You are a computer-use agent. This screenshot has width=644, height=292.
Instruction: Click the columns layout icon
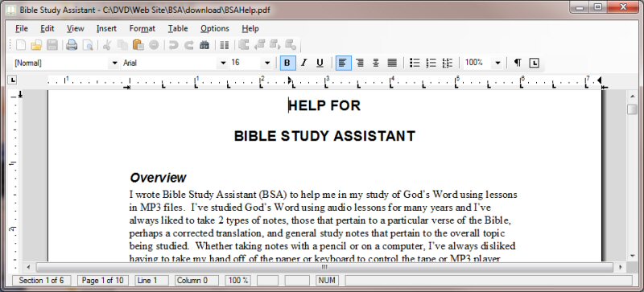pos(225,45)
